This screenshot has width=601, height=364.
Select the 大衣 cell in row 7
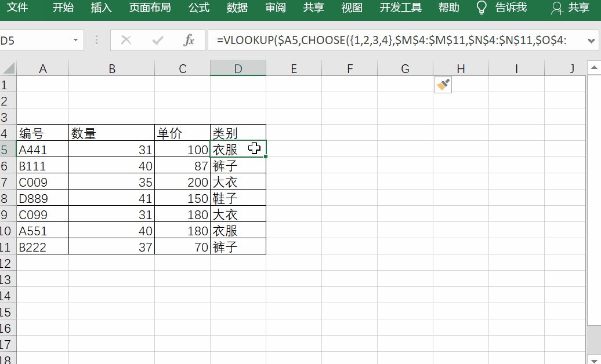pos(238,181)
